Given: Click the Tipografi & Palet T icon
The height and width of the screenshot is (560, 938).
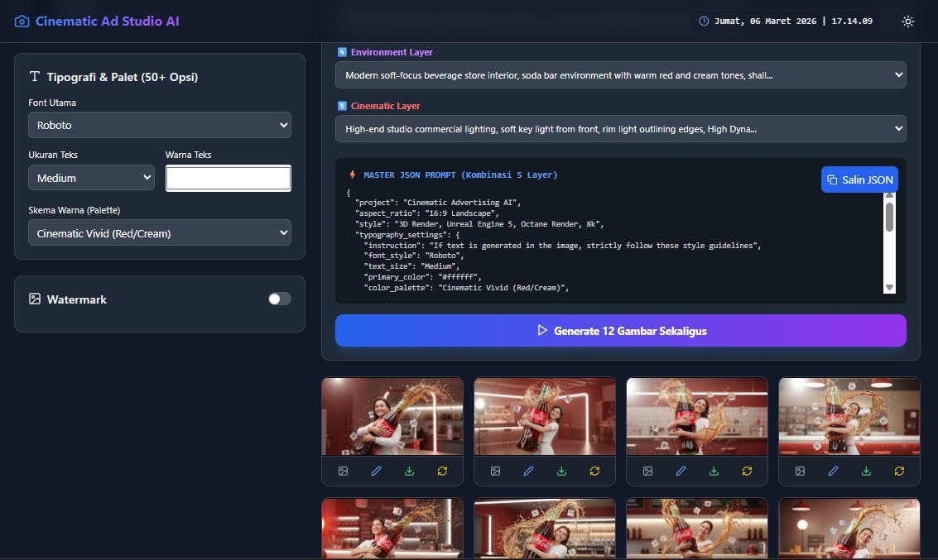Looking at the screenshot, I should (x=35, y=76).
